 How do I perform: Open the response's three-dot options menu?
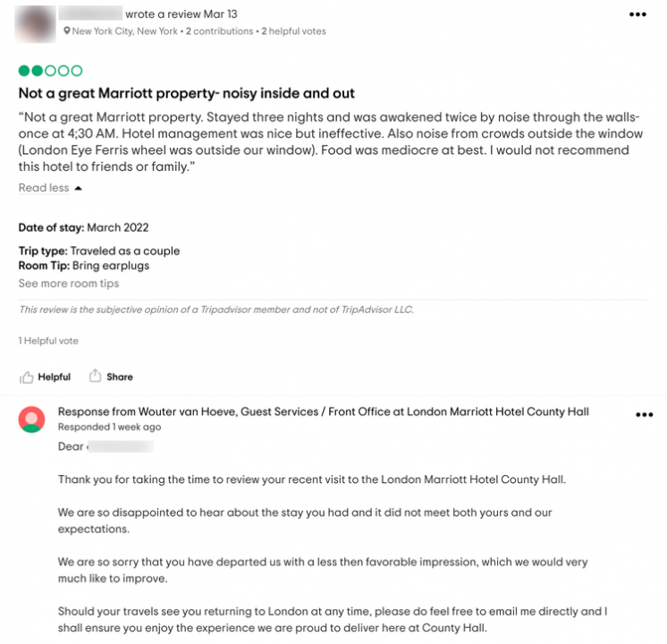[644, 415]
